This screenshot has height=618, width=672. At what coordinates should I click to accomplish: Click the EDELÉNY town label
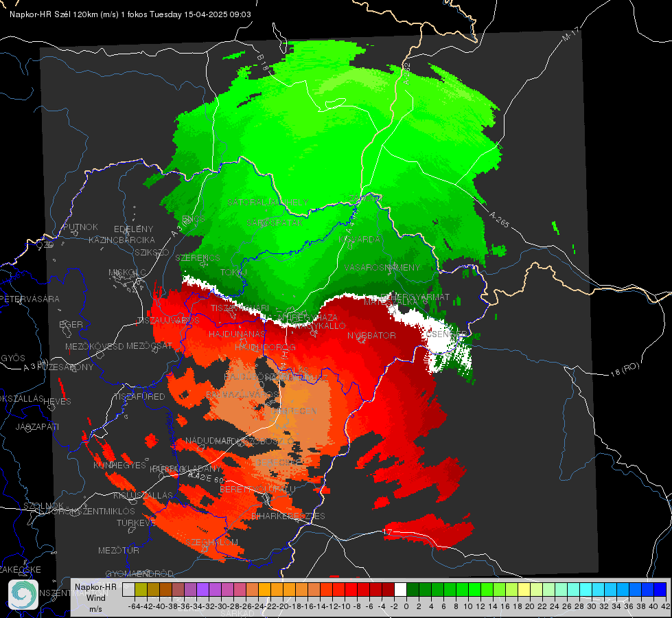[x=133, y=229]
